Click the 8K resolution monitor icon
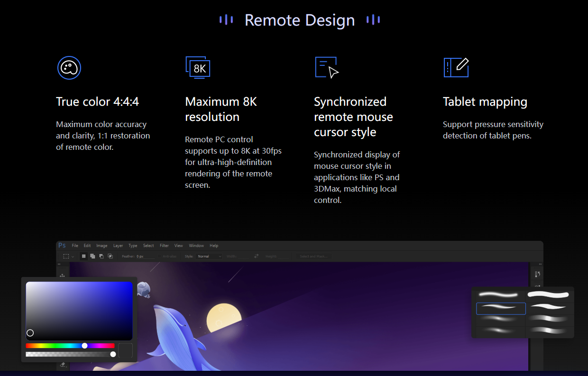The width and height of the screenshot is (588, 376). coord(198,67)
